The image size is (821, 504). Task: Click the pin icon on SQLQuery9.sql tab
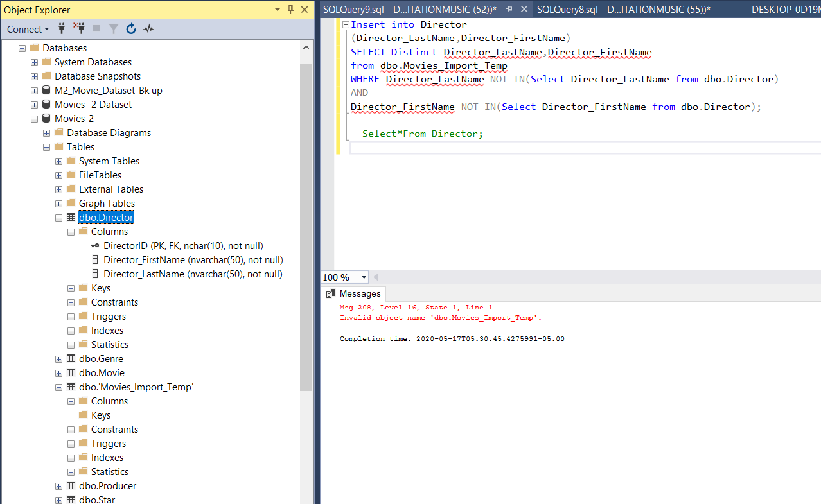(509, 9)
